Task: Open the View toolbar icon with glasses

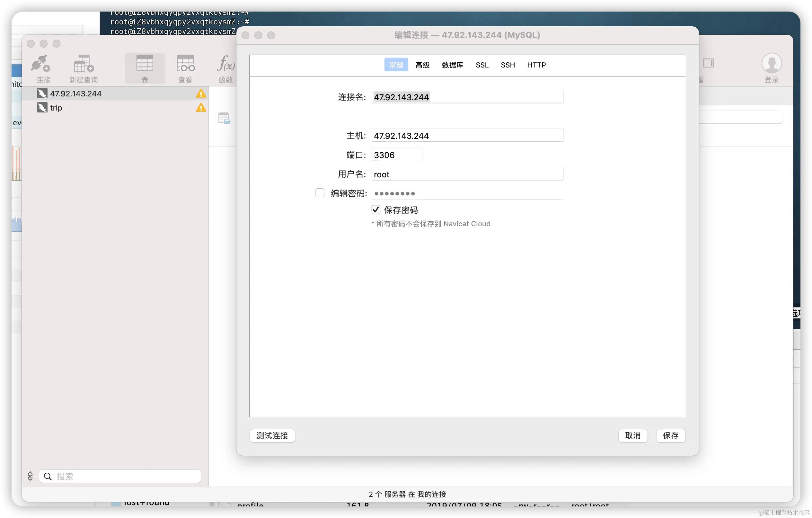Action: (x=185, y=63)
